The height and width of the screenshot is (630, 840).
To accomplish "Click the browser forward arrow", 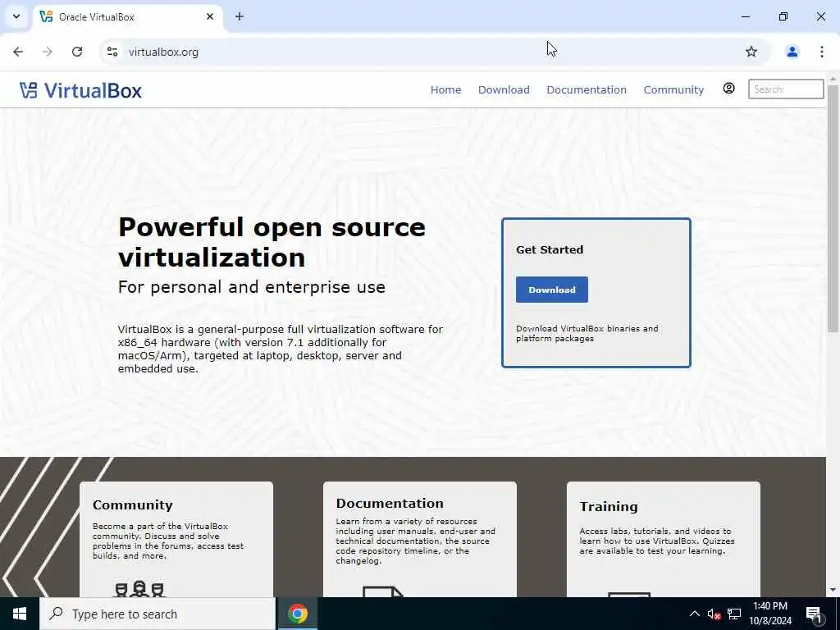I will pos(48,52).
